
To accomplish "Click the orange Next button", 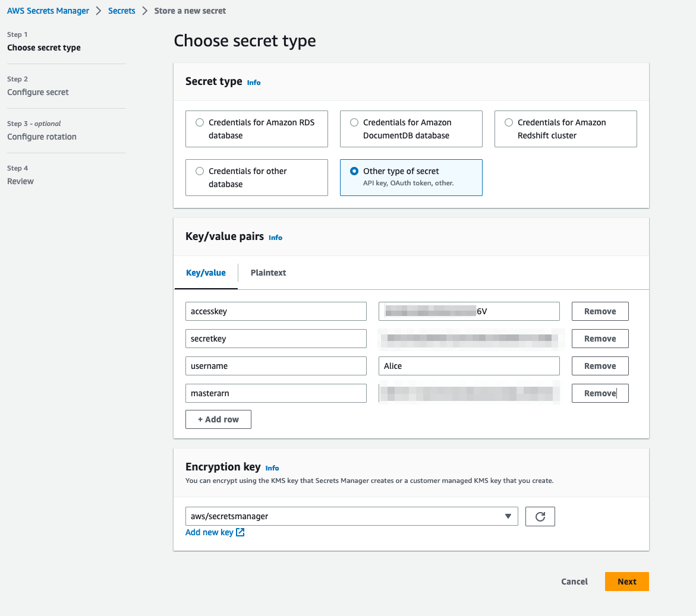I will (626, 582).
